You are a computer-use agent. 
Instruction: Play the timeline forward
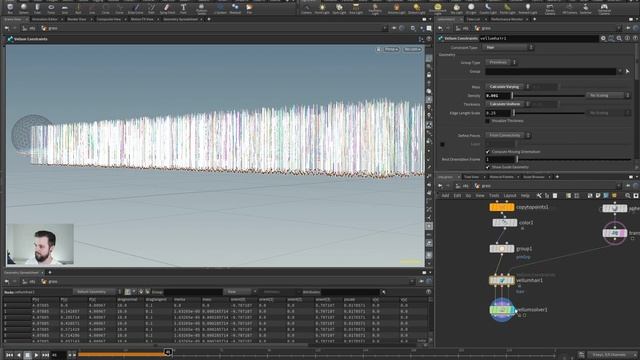pos(36,355)
